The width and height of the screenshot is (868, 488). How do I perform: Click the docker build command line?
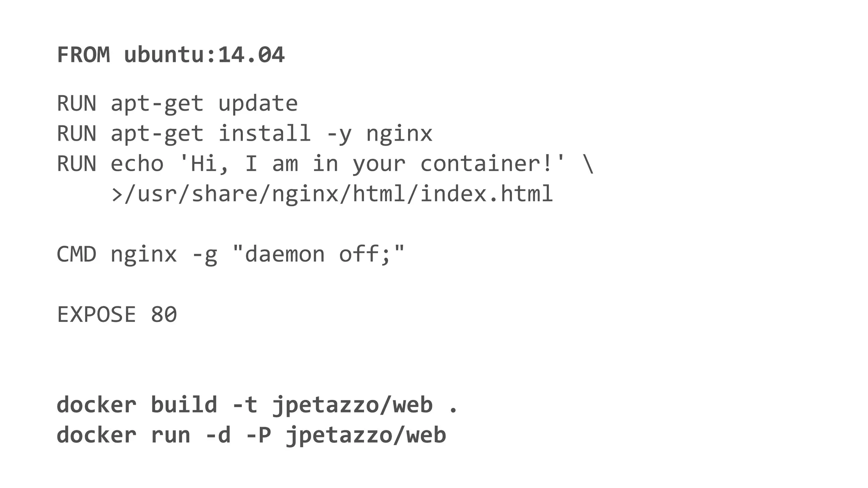257,405
